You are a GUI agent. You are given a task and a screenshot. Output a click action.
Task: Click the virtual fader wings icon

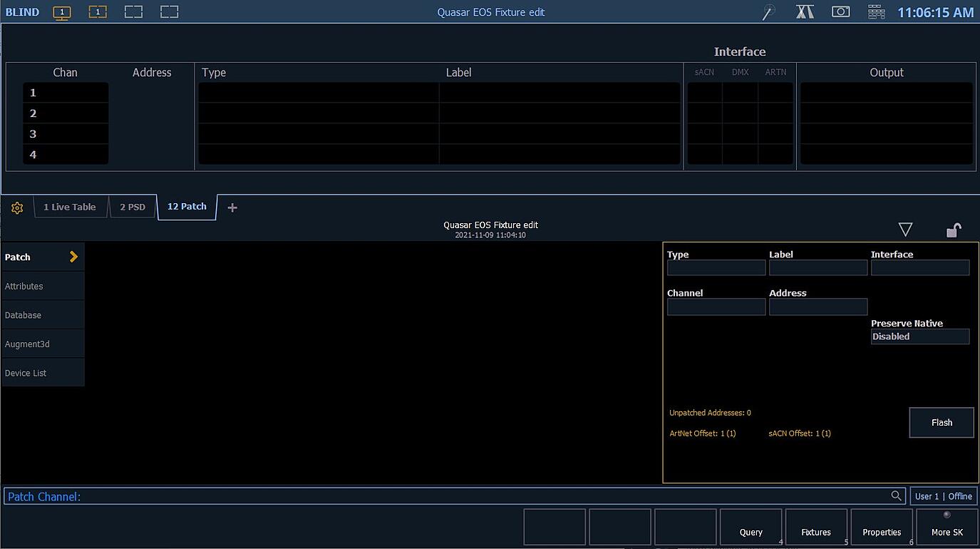tap(805, 11)
